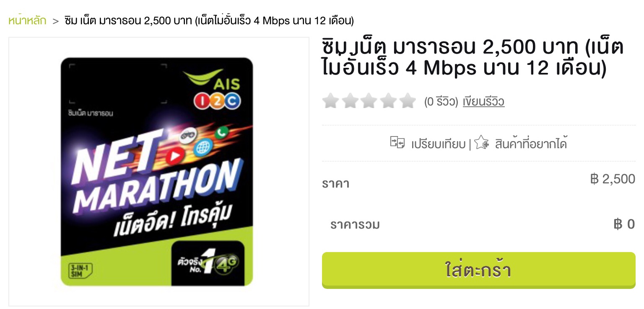The height and width of the screenshot is (309, 644).
Task: Click the ใส่ตะกร้า add to cart button
Action: tap(478, 270)
